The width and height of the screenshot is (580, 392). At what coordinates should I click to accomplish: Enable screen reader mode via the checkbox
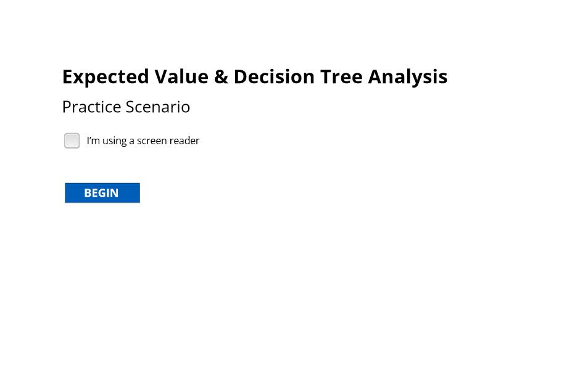click(x=72, y=141)
